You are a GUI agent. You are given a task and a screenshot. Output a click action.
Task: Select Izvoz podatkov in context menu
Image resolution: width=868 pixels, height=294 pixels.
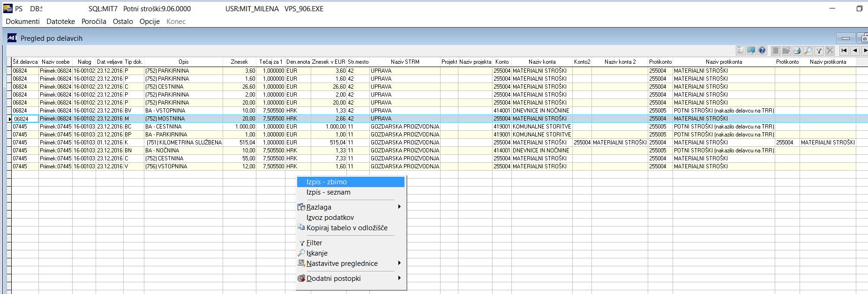coord(330,218)
